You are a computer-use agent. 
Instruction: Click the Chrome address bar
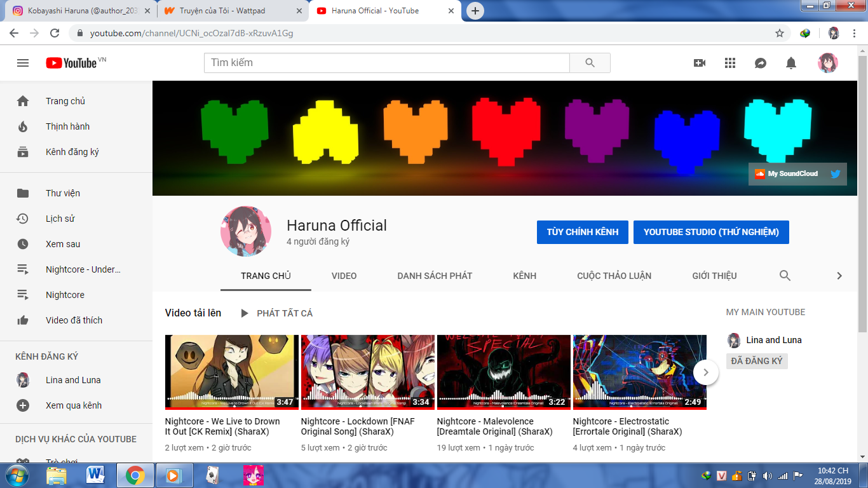419,33
